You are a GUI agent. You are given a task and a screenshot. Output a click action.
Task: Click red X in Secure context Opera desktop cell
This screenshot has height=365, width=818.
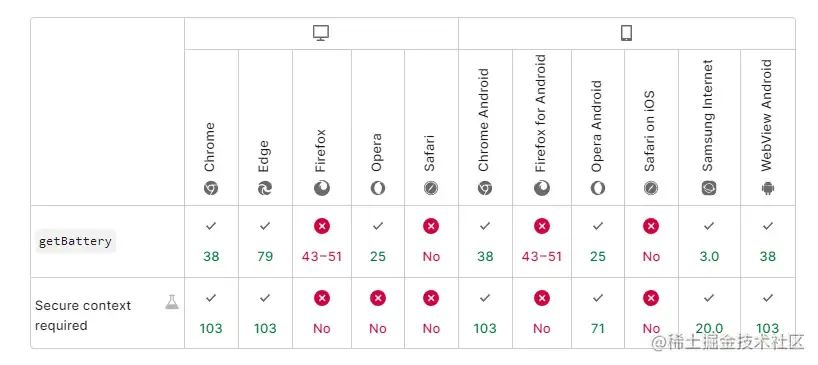[378, 298]
